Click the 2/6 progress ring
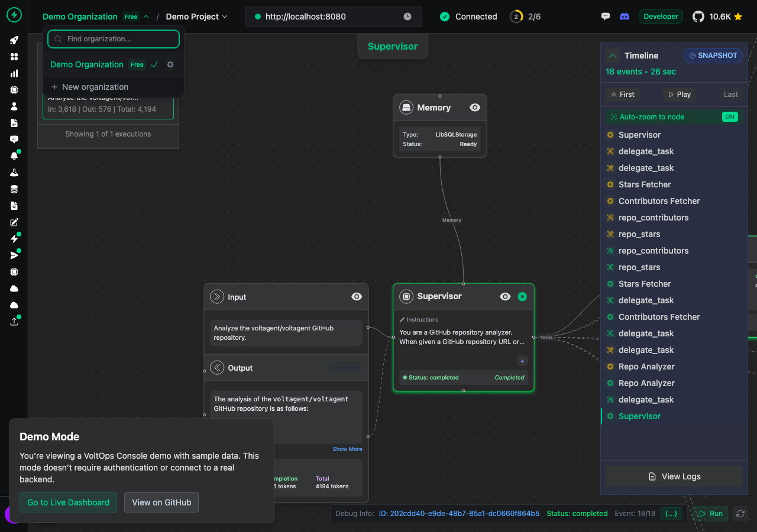Viewport: 757px width, 532px height. pyautogui.click(x=516, y=17)
